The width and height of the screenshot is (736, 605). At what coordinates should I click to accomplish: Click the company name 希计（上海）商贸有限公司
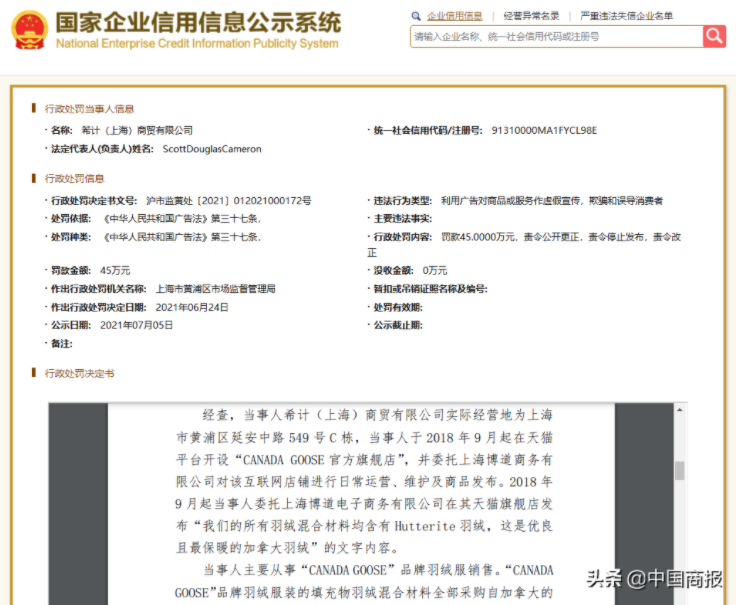pyautogui.click(x=137, y=130)
